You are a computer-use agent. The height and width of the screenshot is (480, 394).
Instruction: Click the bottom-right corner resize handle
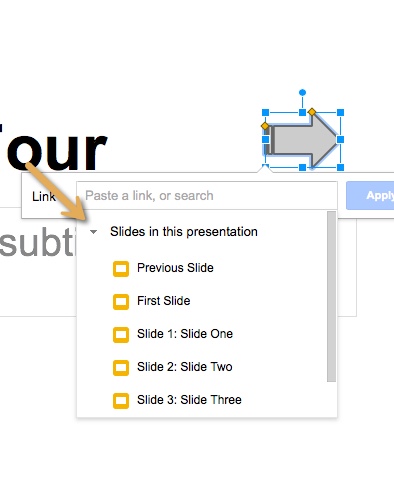coord(340,167)
